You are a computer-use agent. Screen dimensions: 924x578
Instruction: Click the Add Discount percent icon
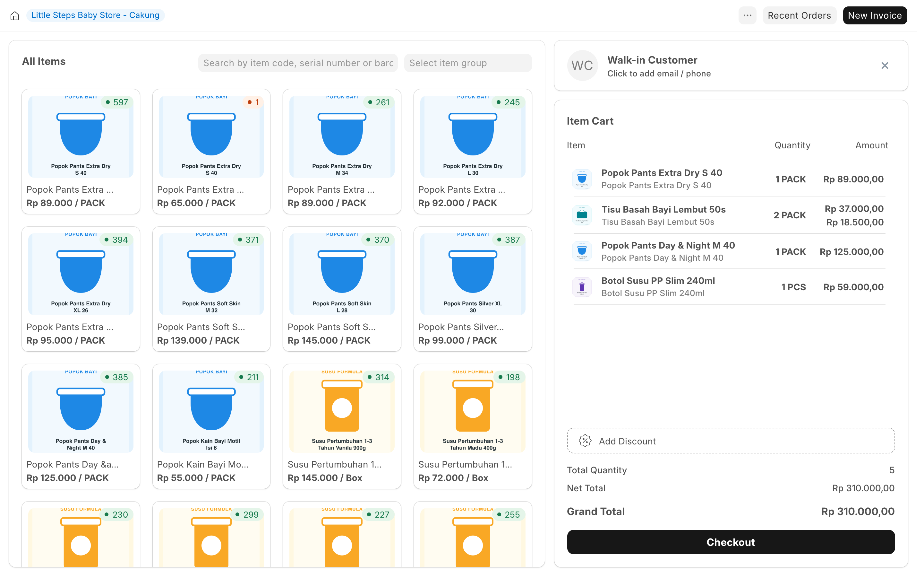585,441
